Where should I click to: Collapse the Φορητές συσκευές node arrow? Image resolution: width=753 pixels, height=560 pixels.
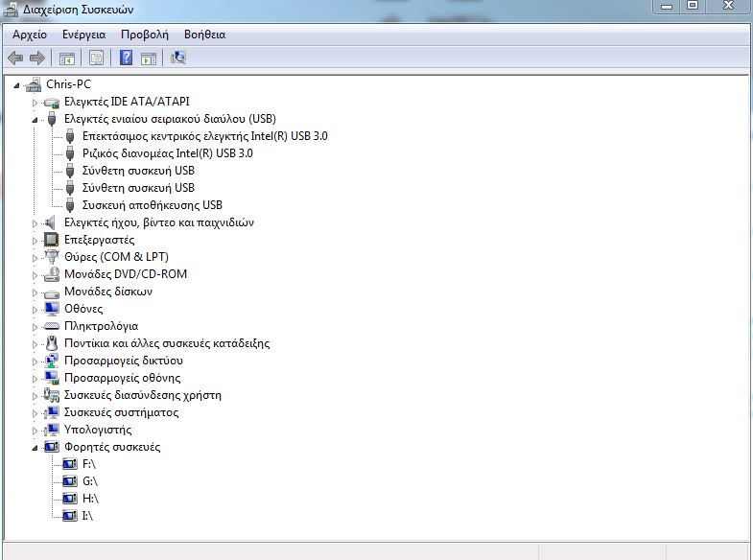tap(35, 449)
